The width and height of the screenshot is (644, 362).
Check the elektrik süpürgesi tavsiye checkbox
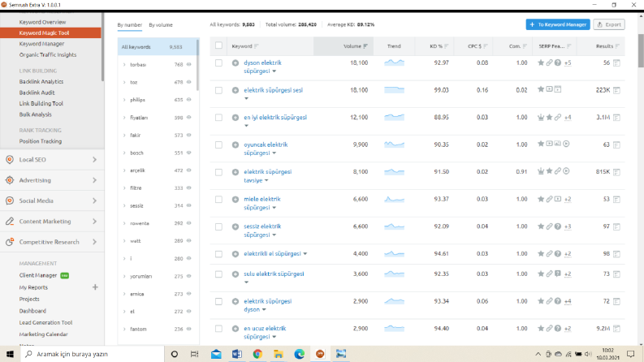(219, 172)
